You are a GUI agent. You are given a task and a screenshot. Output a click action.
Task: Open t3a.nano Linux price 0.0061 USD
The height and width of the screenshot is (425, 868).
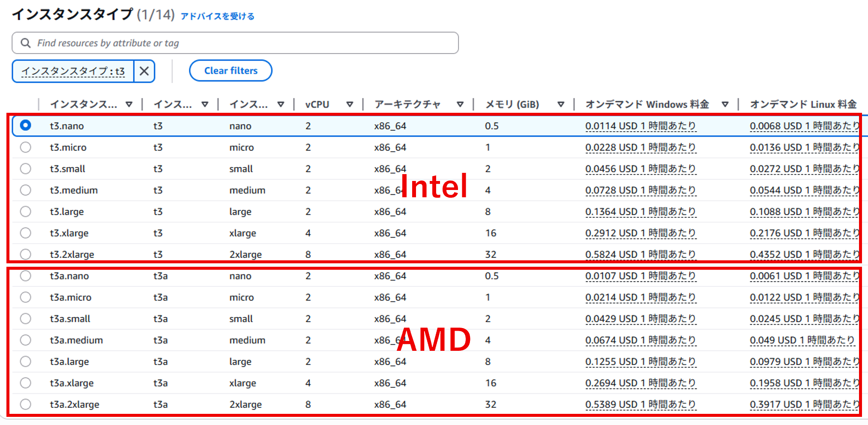pyautogui.click(x=805, y=276)
